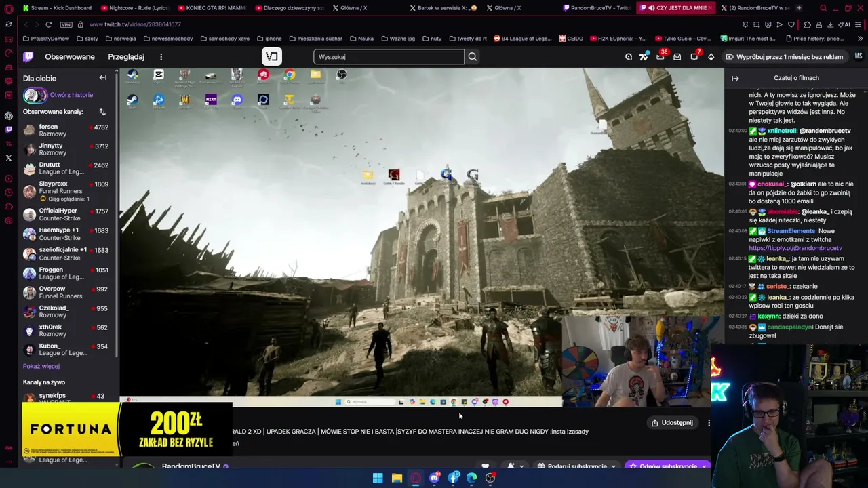Open the Przeglądaj browse tab

click(126, 57)
